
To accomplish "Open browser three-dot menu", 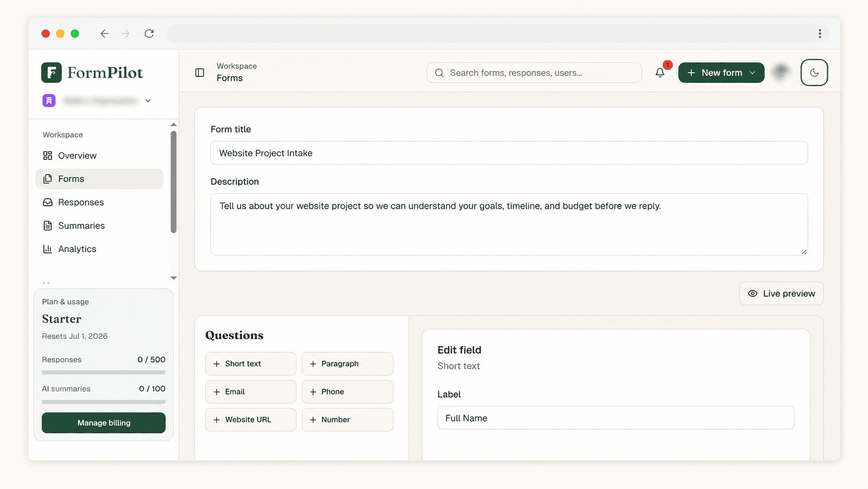I will 820,34.
